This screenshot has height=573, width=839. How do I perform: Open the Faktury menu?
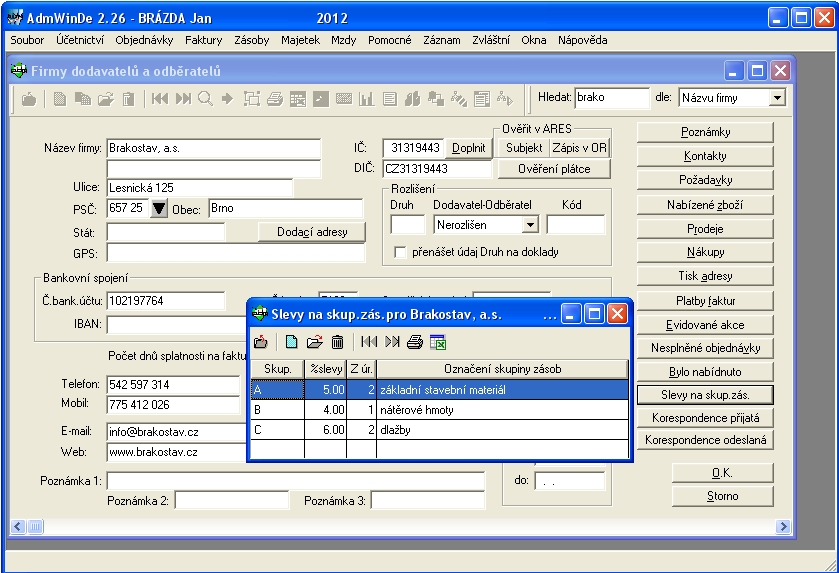tap(203, 40)
